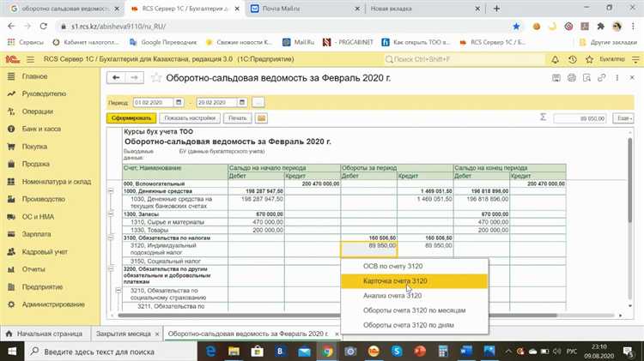The width and height of the screenshot is (644, 361).
Task: Click the vertical scrollbar of the report
Action: (630, 180)
